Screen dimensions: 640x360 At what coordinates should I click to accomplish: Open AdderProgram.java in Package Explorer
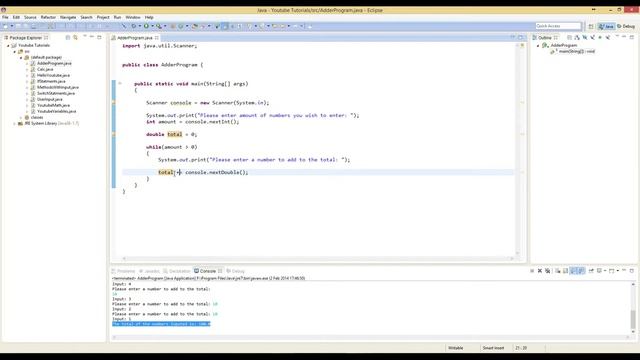pos(54,63)
